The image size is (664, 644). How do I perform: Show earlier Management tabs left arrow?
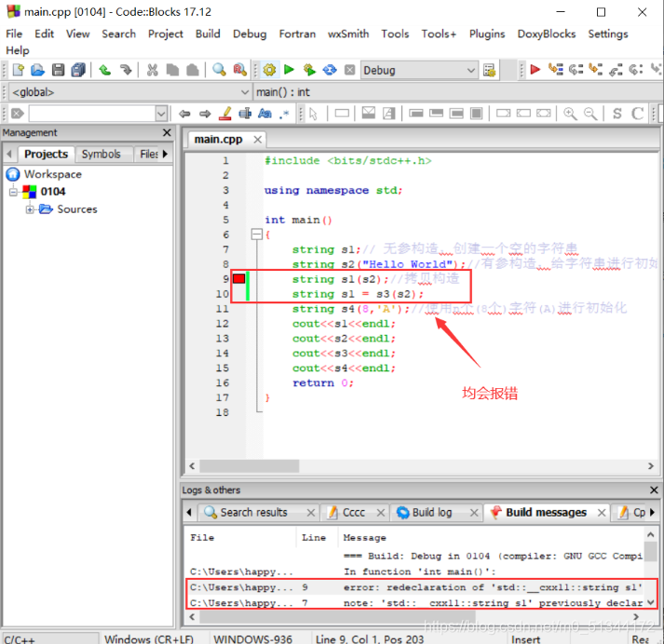click(9, 154)
